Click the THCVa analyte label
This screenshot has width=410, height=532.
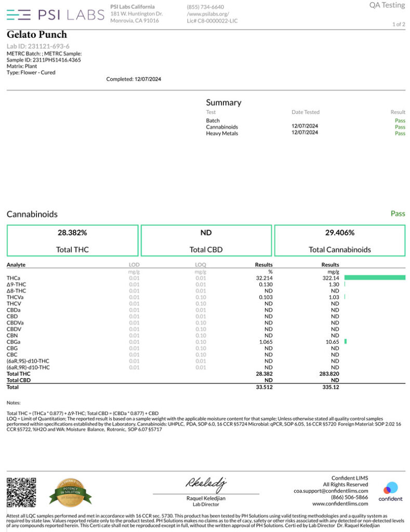click(x=15, y=297)
